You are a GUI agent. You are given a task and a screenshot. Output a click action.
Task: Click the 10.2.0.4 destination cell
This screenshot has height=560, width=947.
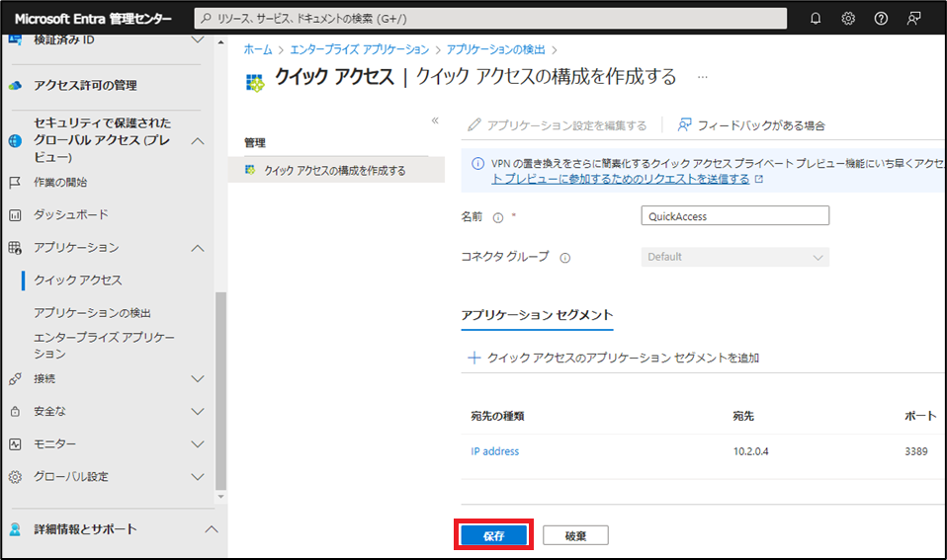coord(750,451)
